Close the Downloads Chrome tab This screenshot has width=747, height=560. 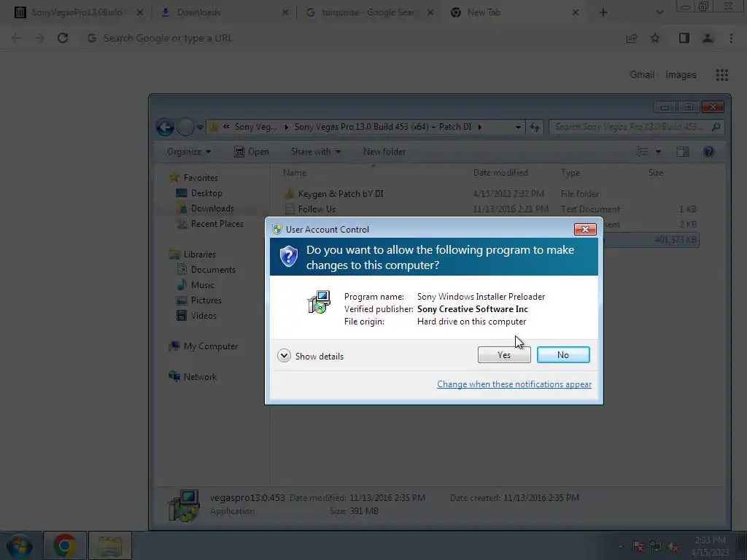(x=285, y=12)
